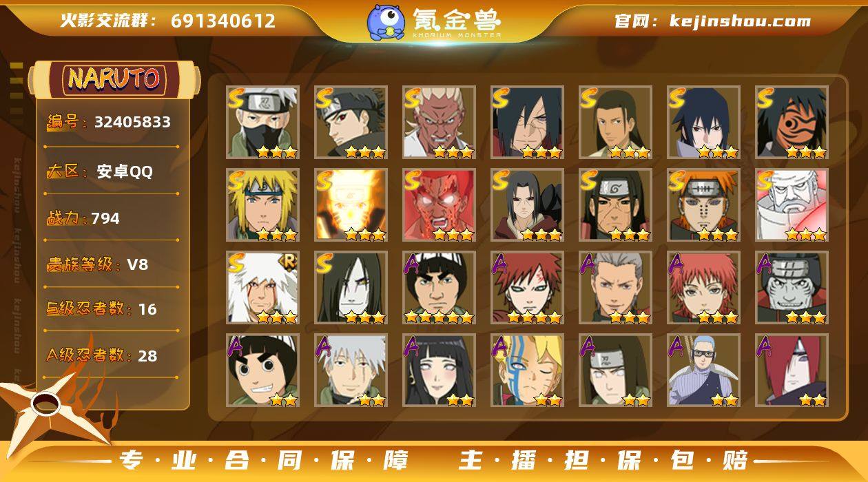Click the Naruto golden chakra mode portrait
This screenshot has height=482, width=868.
coord(351,205)
